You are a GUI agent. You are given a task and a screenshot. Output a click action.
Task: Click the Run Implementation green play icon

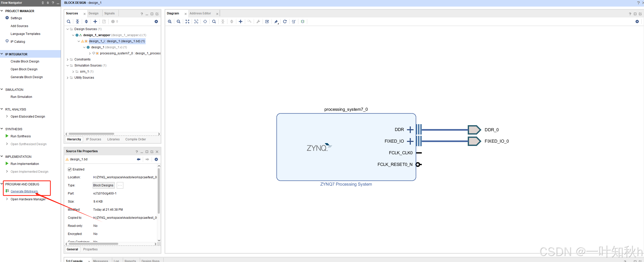pos(7,164)
